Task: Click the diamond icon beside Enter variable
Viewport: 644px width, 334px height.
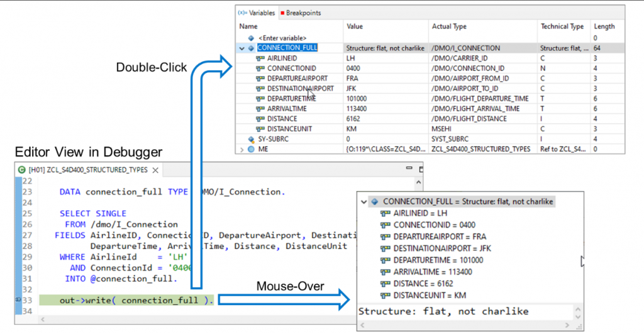Action: tap(251, 38)
